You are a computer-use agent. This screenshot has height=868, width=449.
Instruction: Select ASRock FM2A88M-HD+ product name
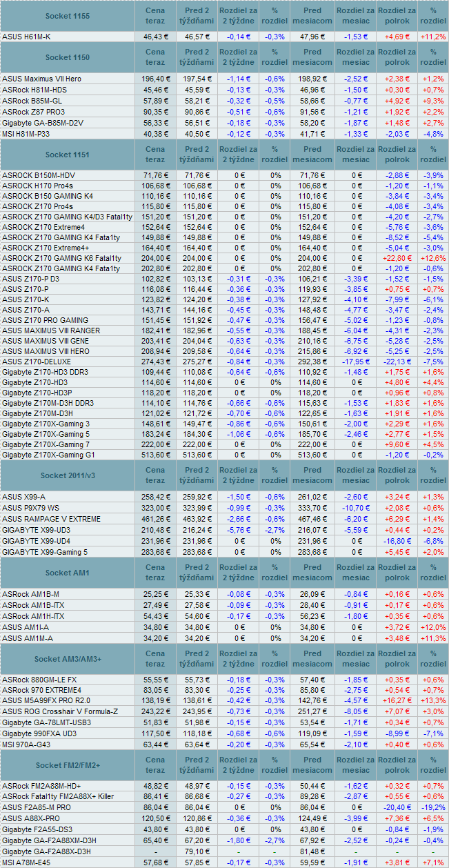tap(41, 786)
